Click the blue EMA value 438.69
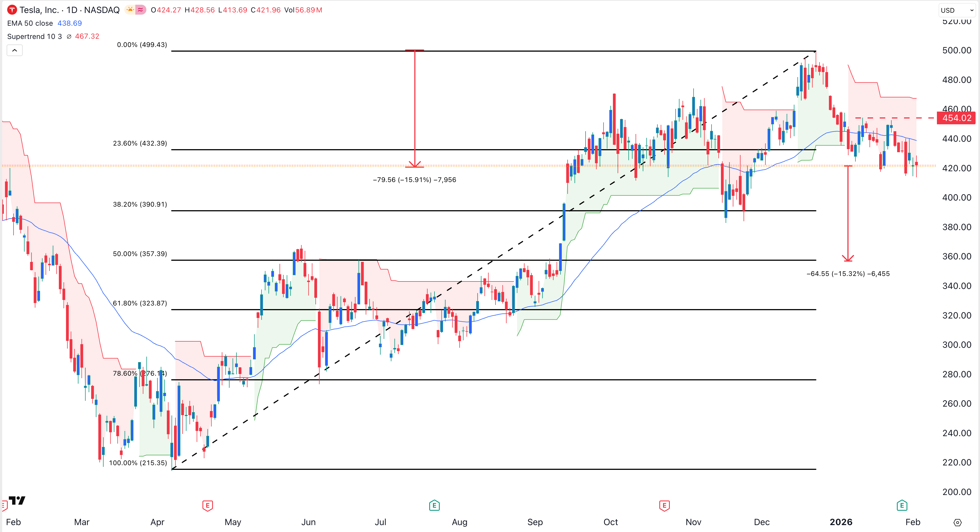Image resolution: width=980 pixels, height=532 pixels. click(x=69, y=23)
